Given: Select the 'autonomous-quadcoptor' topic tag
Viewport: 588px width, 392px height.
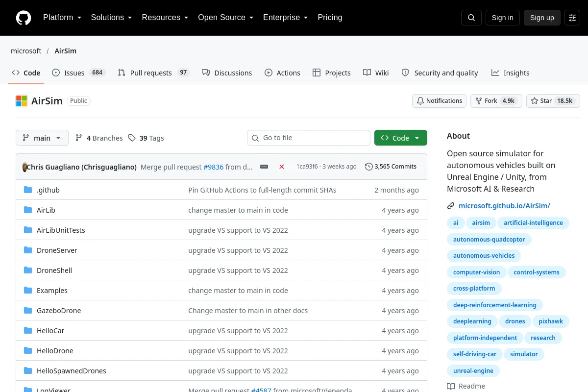Looking at the screenshot, I should point(489,240).
